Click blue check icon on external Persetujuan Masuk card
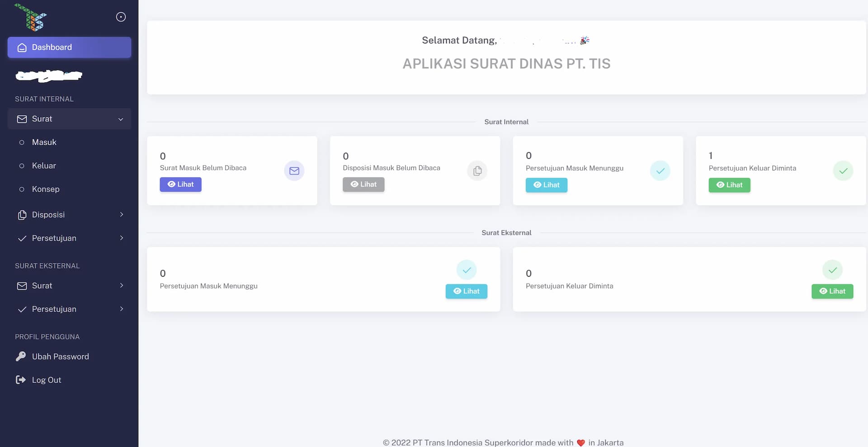Viewport: 868px width, 447px height. pos(467,270)
